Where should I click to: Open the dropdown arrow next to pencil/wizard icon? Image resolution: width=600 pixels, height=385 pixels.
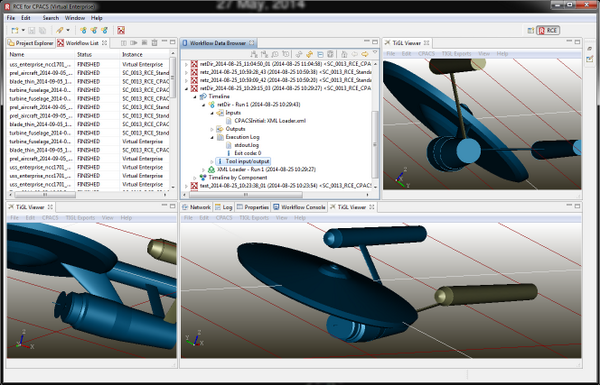coord(68,30)
